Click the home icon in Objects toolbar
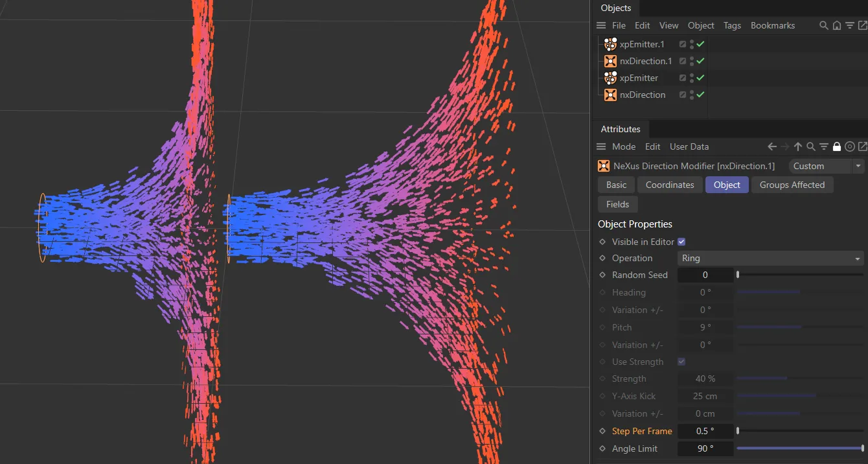The height and width of the screenshot is (464, 868). (x=836, y=25)
